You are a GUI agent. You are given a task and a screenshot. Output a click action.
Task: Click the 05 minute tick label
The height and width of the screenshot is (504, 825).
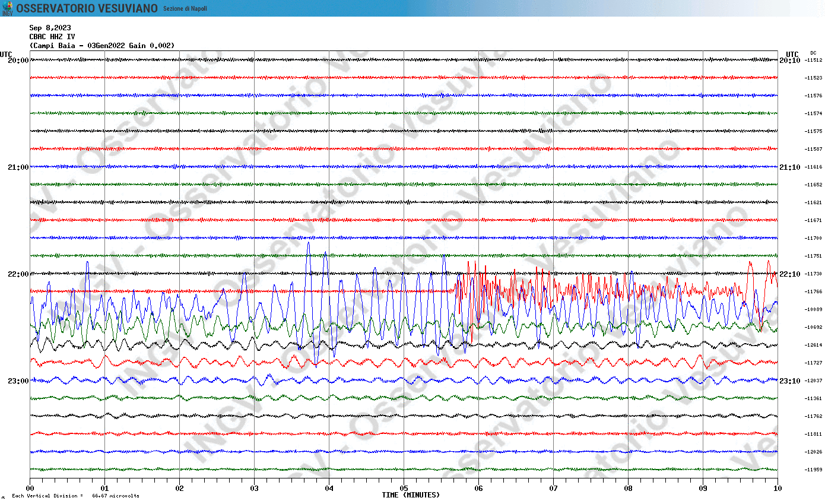tap(404, 489)
